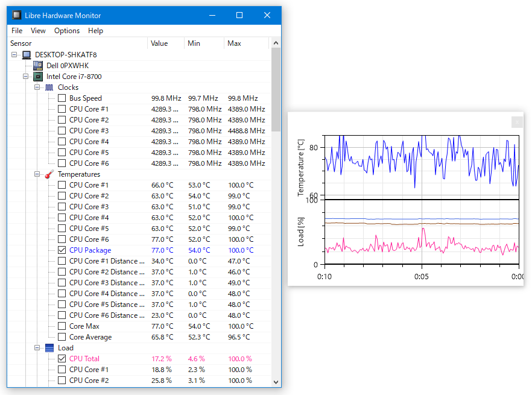Uncheck the CPU Package temperature checkbox
Screen dimensions: 532x395
click(x=62, y=250)
